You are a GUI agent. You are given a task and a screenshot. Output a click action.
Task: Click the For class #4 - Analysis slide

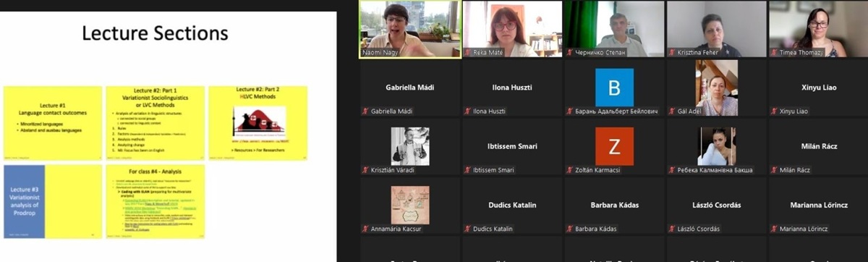pos(156,201)
